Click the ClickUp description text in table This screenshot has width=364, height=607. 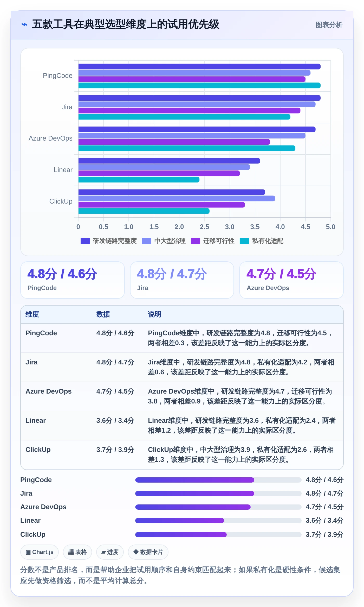pos(241,455)
